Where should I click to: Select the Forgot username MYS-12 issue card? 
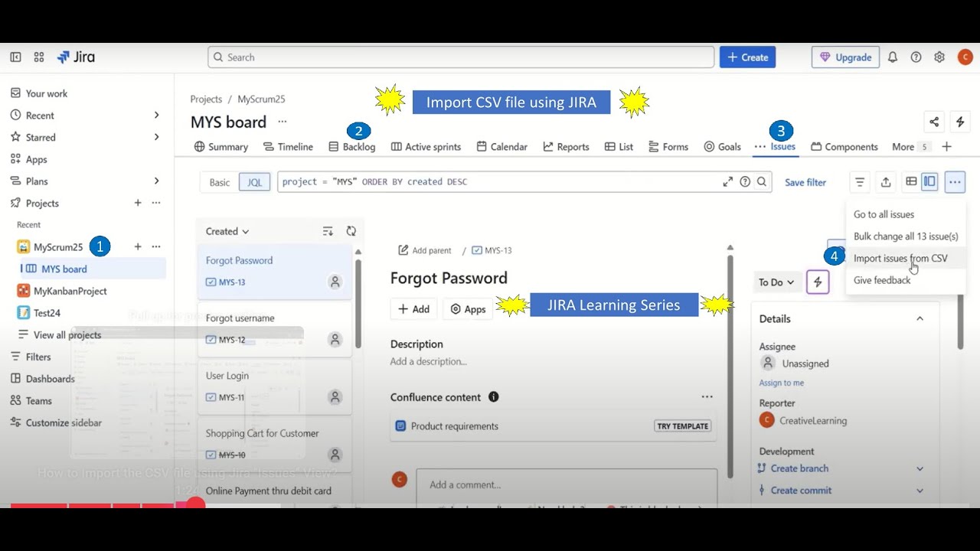[274, 329]
